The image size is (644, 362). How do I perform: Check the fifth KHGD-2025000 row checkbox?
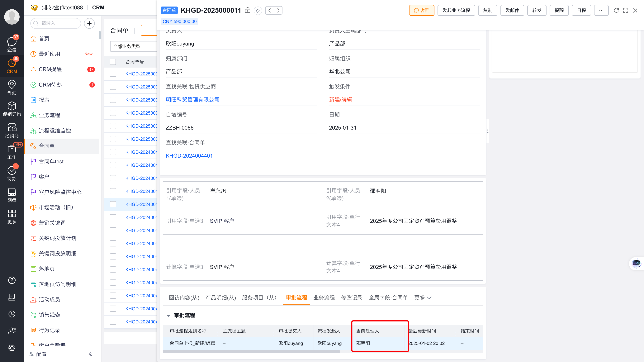[x=113, y=126]
